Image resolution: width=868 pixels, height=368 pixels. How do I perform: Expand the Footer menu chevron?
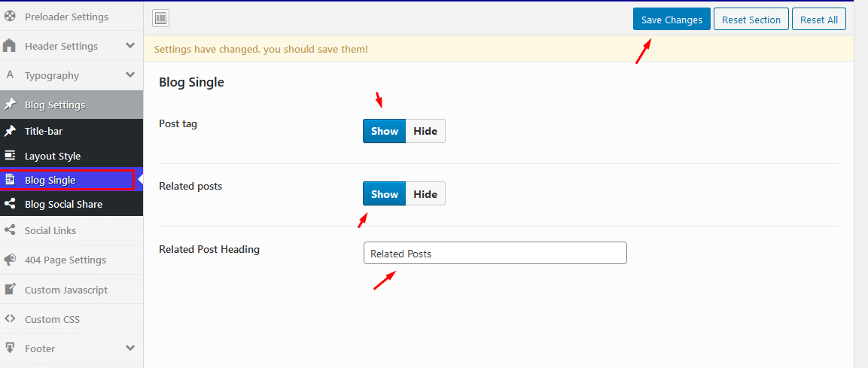coord(130,348)
